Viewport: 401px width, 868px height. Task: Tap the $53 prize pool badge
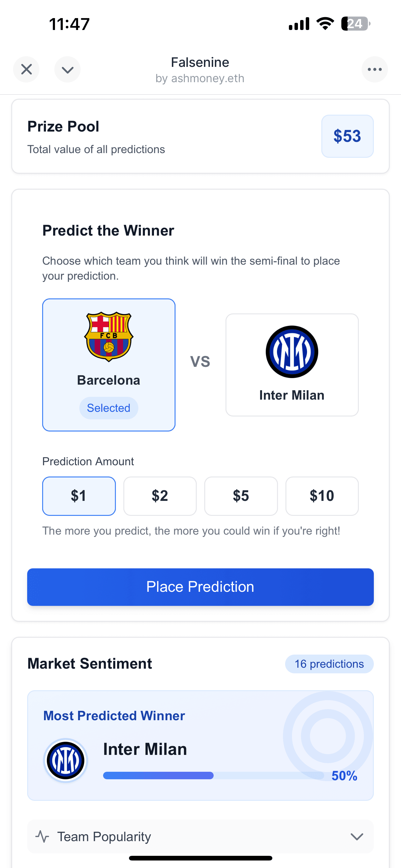[348, 136]
